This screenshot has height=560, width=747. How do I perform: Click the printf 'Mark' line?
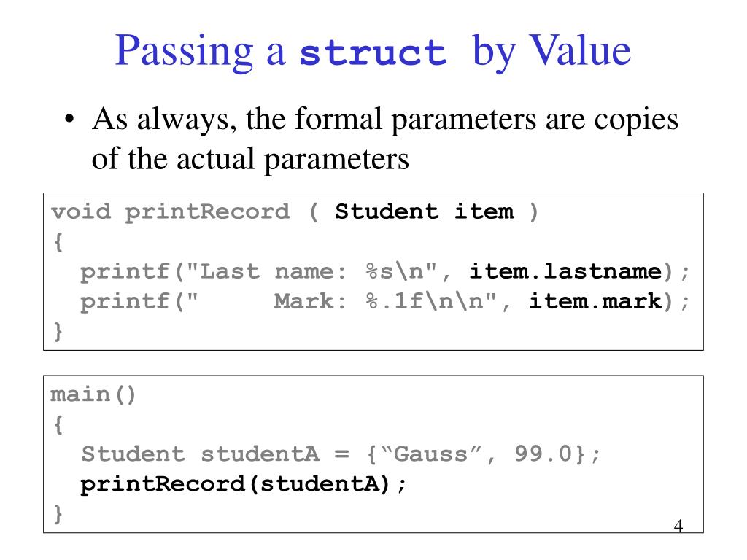pyautogui.click(x=384, y=301)
